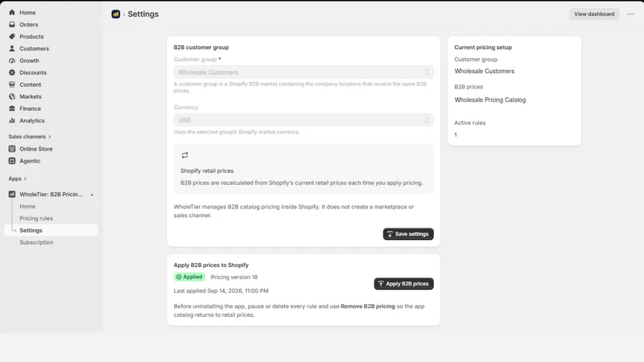Select the Content icon
This screenshot has width=644, height=362.
[x=12, y=84]
